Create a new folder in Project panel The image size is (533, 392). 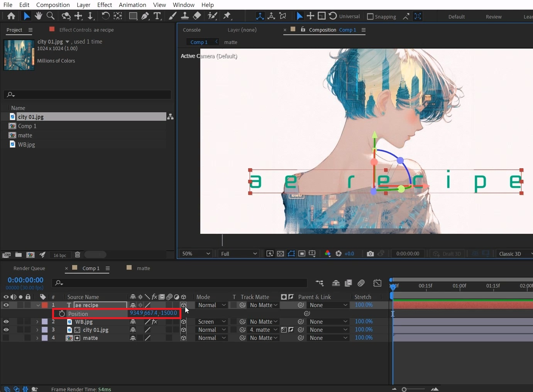coord(19,255)
